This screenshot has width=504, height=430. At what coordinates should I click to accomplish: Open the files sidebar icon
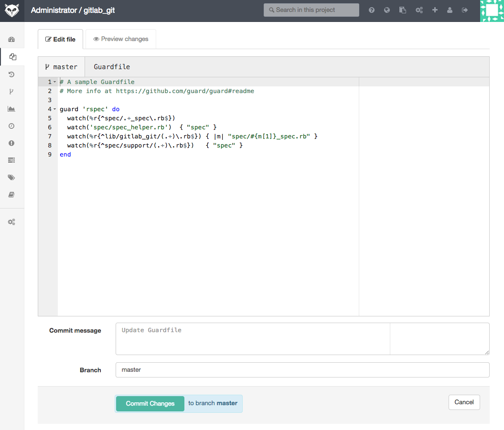(12, 57)
